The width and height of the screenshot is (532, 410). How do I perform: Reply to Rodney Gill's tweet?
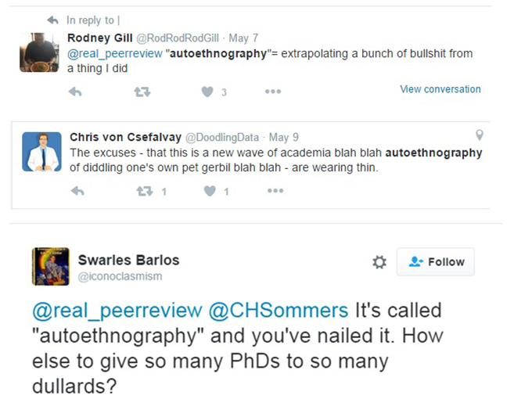pos(76,92)
